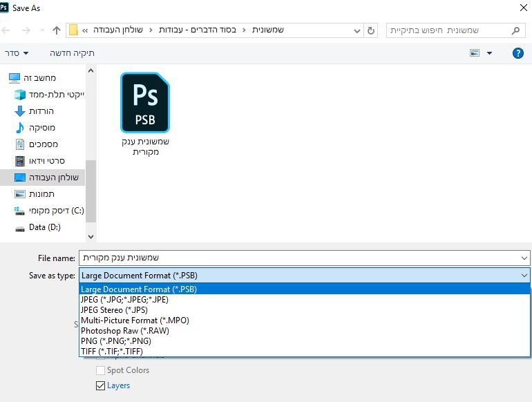Open תמונות pictures folder
532x402 pixels.
[35, 194]
